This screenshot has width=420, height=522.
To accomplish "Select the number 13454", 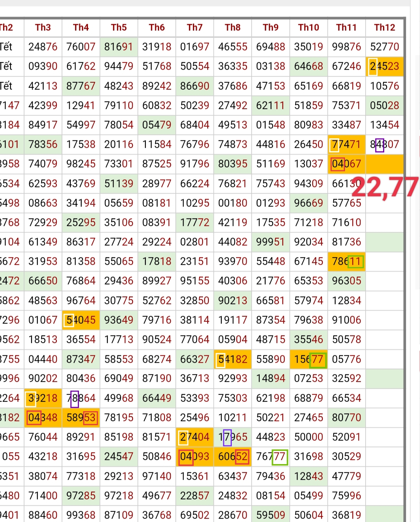I will tap(385, 125).
